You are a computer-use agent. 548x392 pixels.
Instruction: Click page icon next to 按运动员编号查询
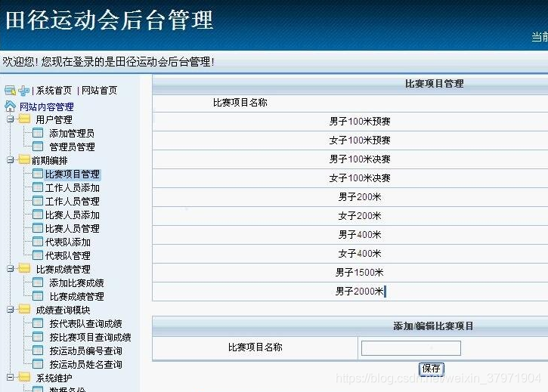click(x=38, y=350)
